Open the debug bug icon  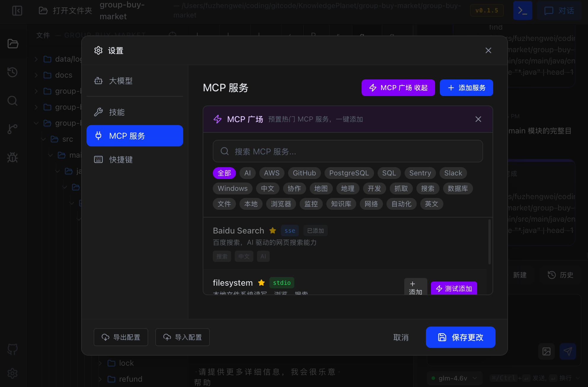click(12, 157)
